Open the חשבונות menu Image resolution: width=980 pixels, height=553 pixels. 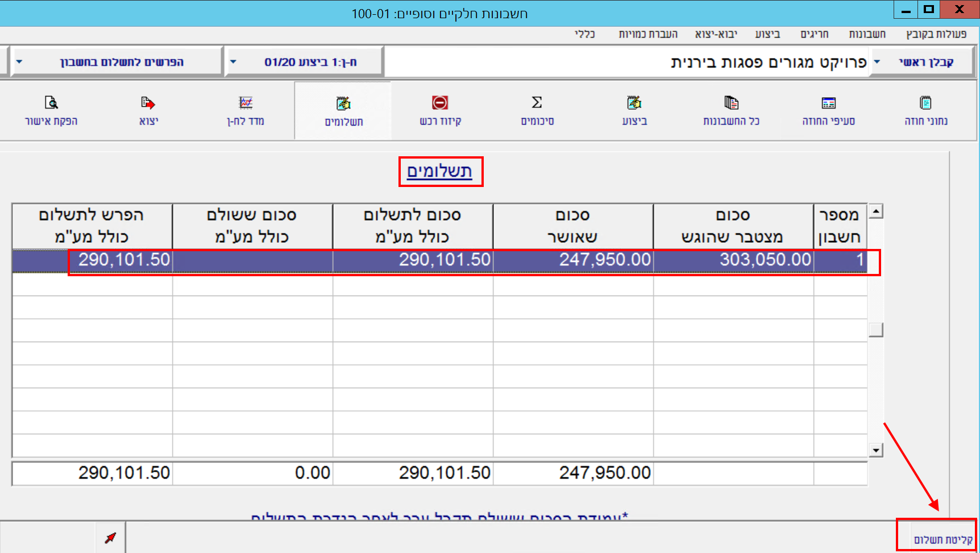(867, 34)
